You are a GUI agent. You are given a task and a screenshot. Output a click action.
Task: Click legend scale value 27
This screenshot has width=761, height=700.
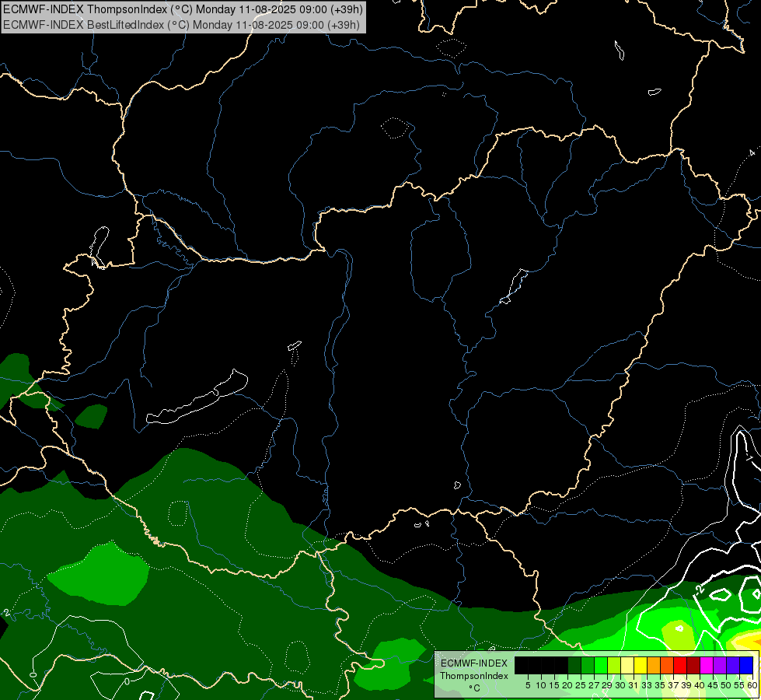[594, 685]
